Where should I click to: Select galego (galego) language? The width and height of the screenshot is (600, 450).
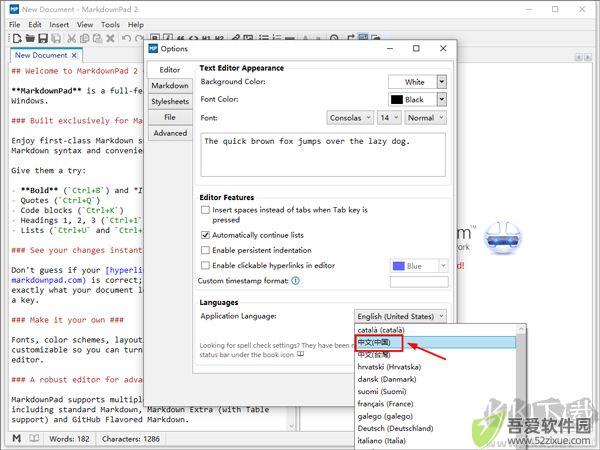(x=435, y=416)
